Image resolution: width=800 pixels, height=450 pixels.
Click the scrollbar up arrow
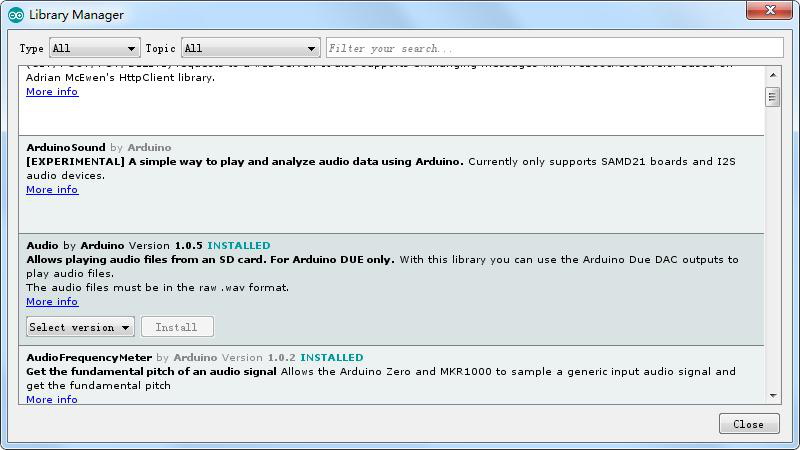click(x=773, y=76)
